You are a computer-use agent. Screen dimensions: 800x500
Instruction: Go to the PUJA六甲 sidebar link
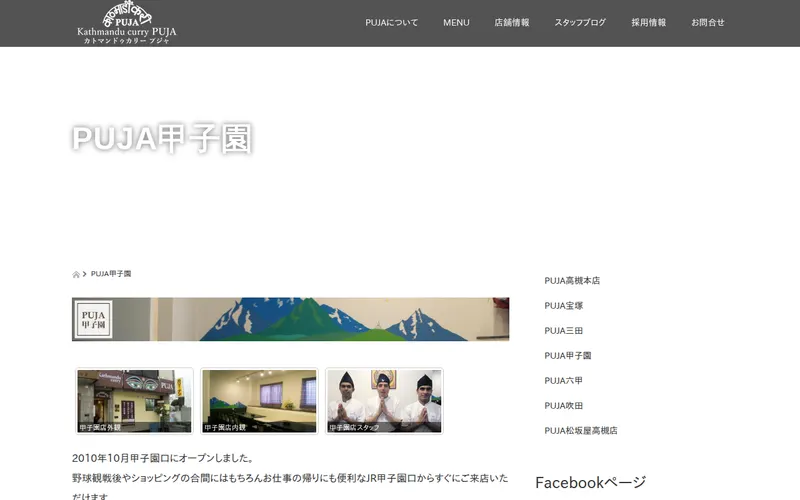point(563,381)
